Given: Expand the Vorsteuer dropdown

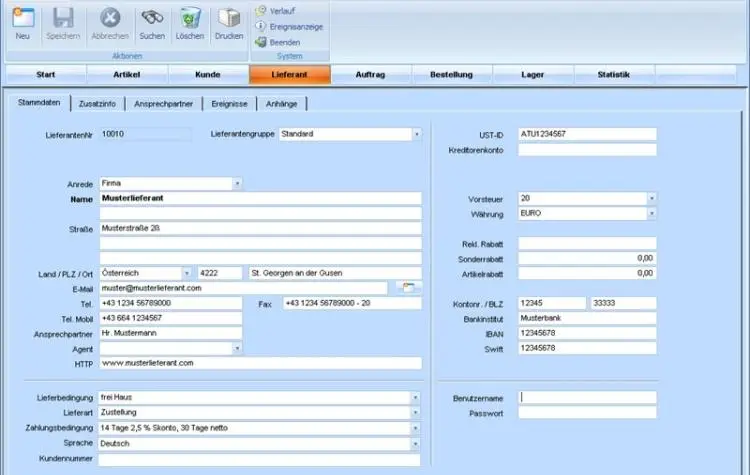Looking at the screenshot, I should (651, 199).
